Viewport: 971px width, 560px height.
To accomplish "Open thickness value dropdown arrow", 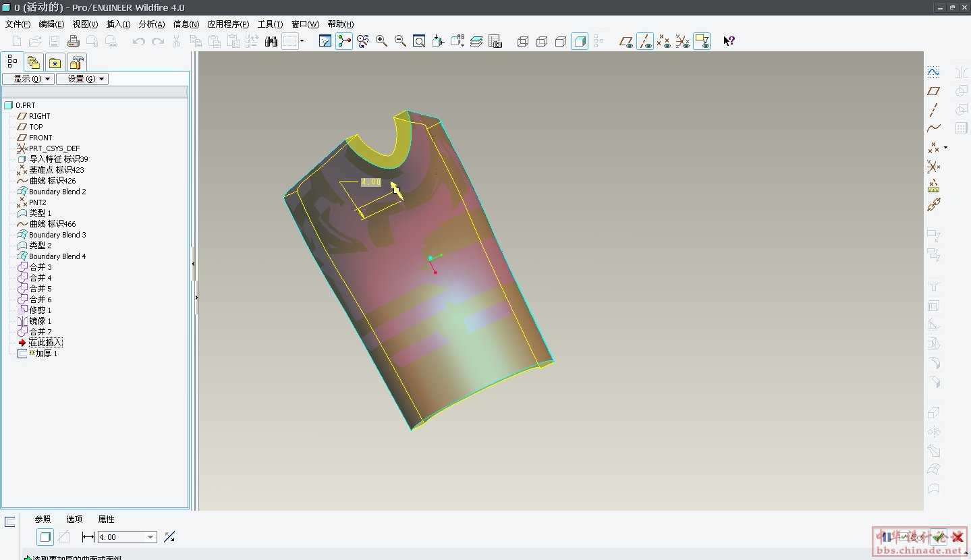I will [151, 537].
